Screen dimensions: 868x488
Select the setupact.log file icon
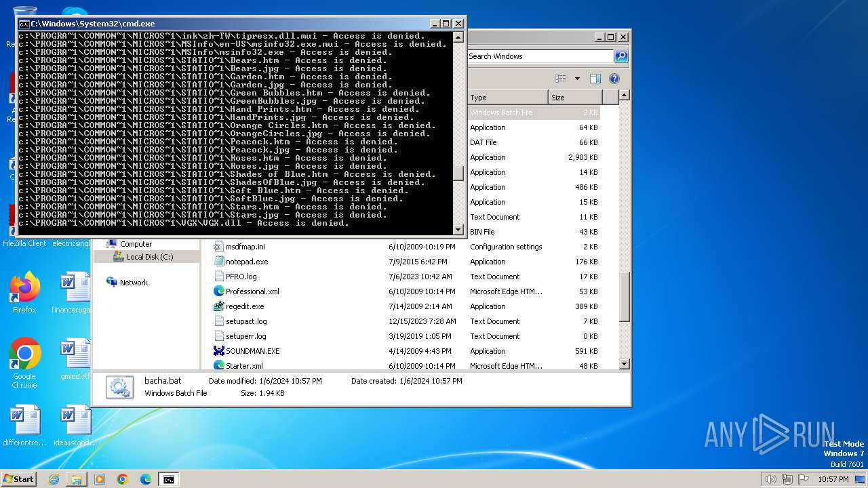[219, 321]
